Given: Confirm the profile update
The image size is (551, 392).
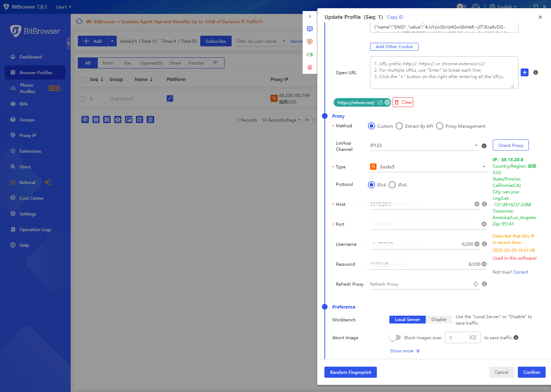Looking at the screenshot, I should pos(531,372).
